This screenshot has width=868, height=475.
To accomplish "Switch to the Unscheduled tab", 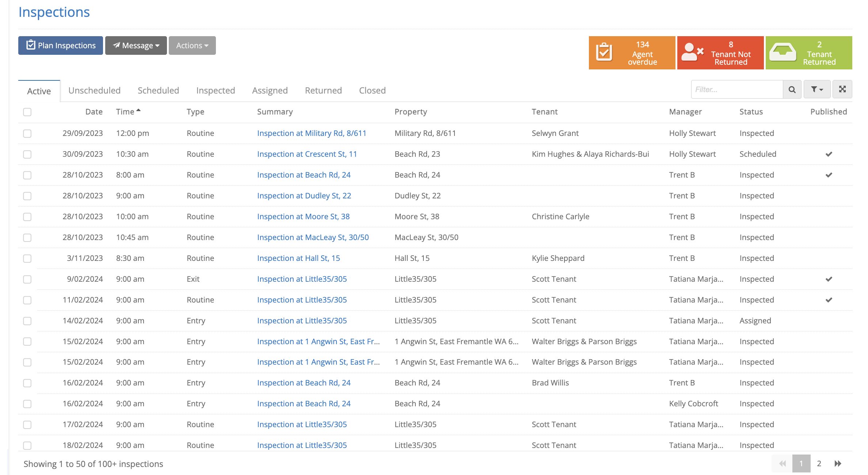I will [94, 90].
